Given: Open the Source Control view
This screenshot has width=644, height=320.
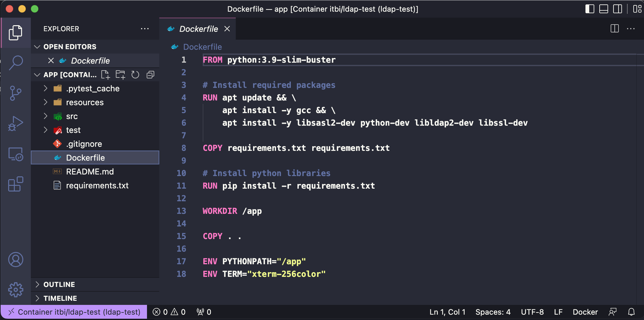Looking at the screenshot, I should pyautogui.click(x=15, y=93).
